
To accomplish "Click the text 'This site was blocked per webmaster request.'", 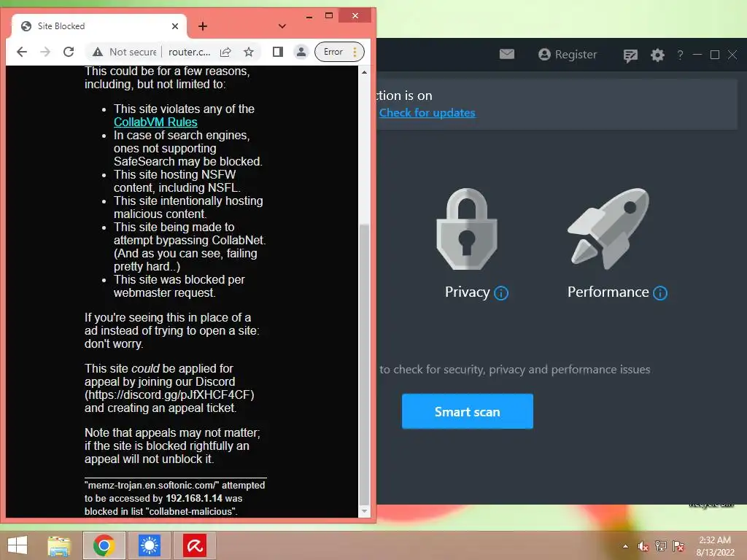I will 179,286.
